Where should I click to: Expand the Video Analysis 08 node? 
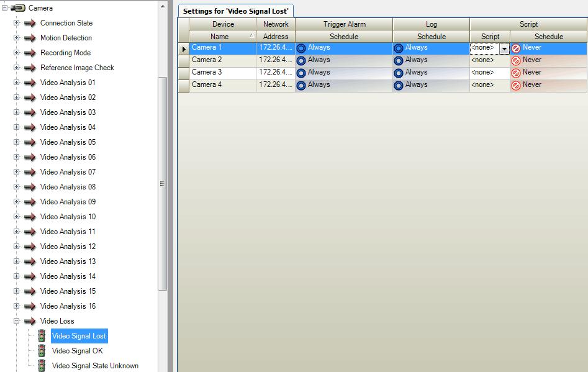[17, 187]
